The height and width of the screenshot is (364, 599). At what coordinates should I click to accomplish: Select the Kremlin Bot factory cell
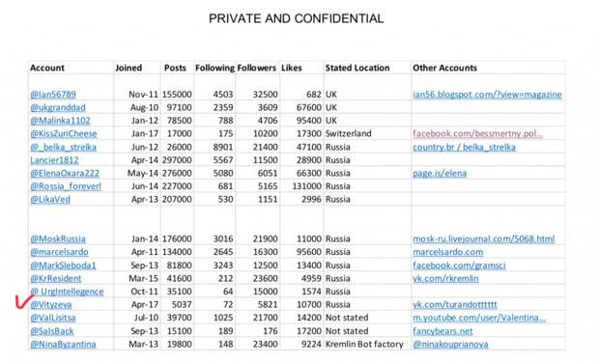coord(364,344)
